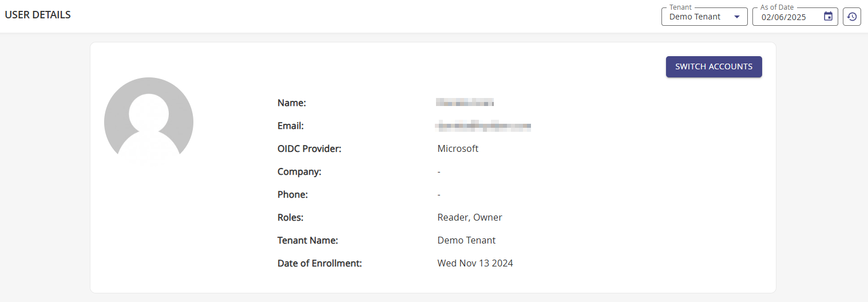This screenshot has height=302, width=868.
Task: Click the Company field label
Action: point(299,172)
